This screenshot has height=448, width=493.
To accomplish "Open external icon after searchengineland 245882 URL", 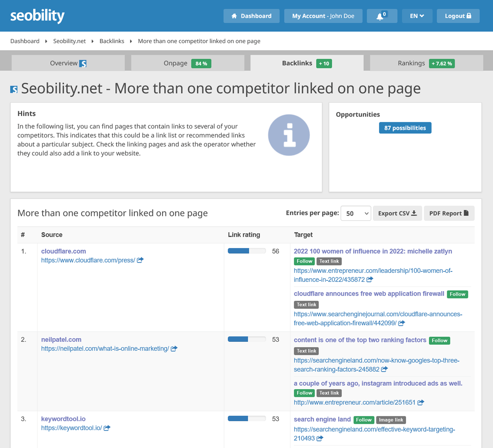I will point(384,369).
